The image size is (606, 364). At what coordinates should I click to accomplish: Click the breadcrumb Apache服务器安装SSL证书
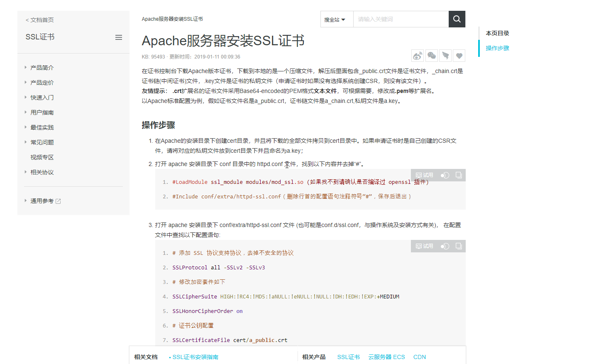172,19
